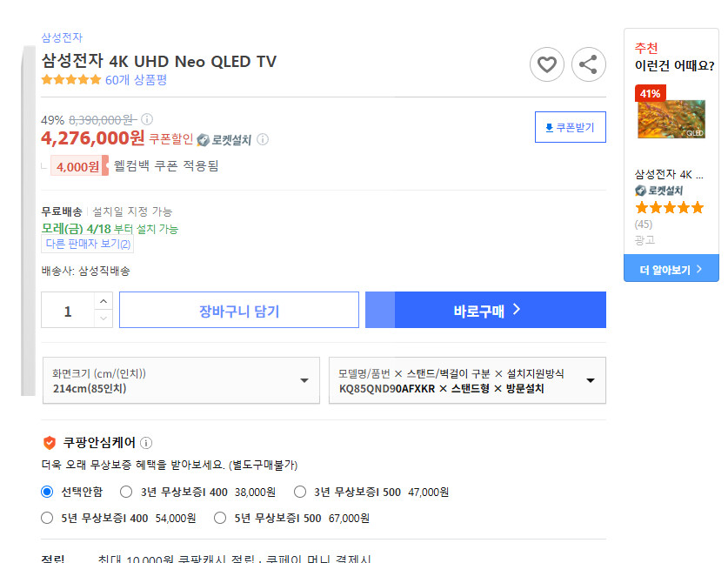Select 5년 무상보증I 400 54,000원 option
Viewport: 728px width, 563px height.
(47, 518)
